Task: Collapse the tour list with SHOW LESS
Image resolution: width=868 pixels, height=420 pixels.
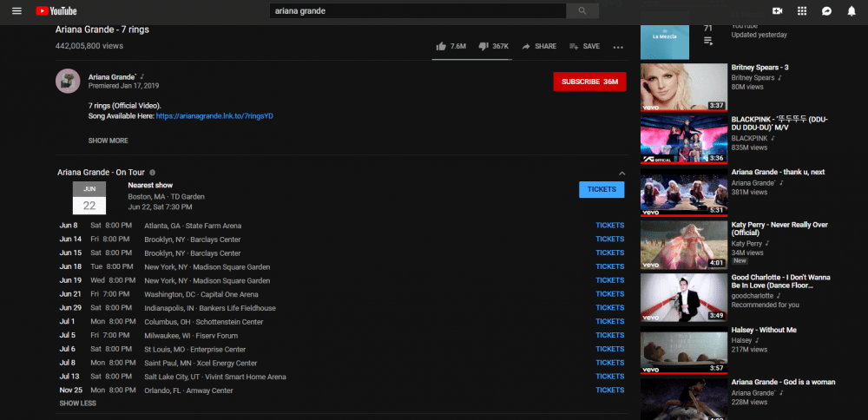Action: tap(77, 404)
